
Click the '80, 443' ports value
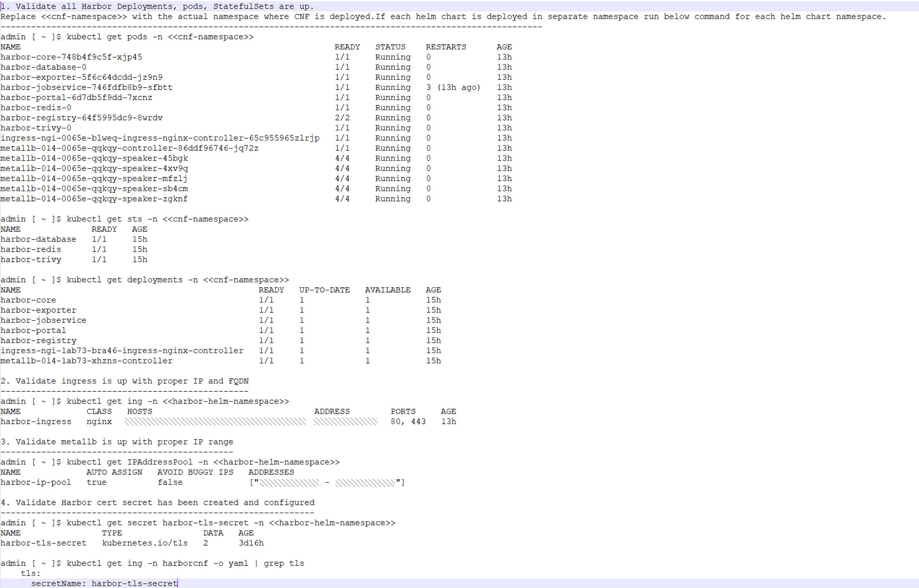[408, 422]
